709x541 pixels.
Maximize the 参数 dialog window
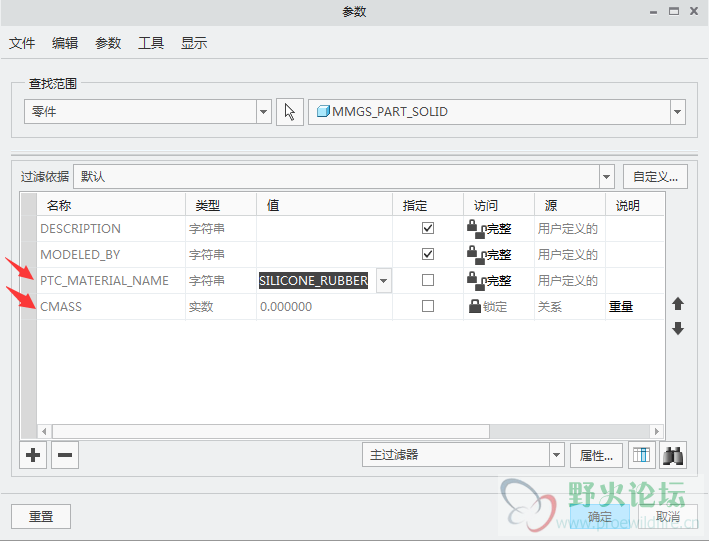(674, 11)
